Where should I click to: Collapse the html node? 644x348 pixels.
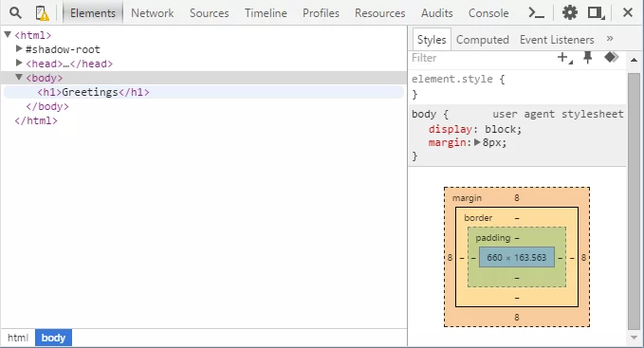pyautogui.click(x=8, y=34)
